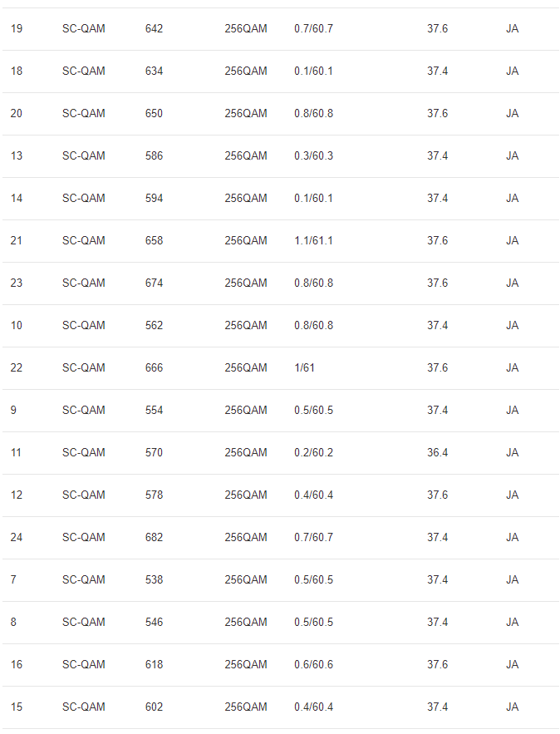Click channel ID 19 in the first row
This screenshot has width=560, height=734.
click(x=17, y=29)
